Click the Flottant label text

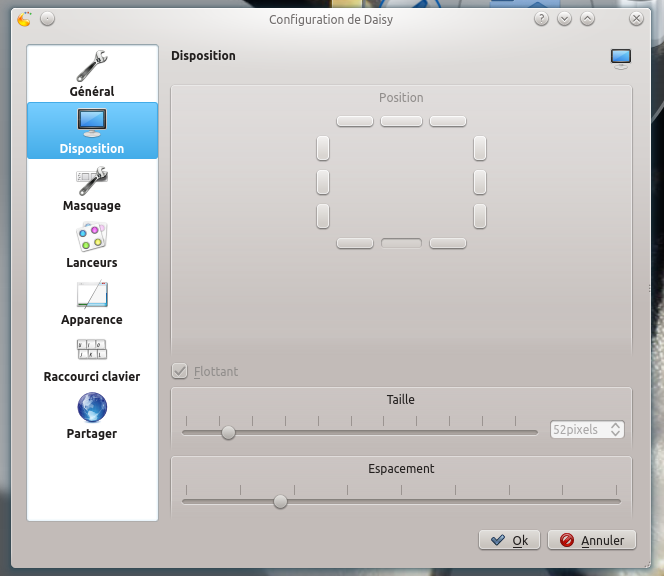coord(216,371)
